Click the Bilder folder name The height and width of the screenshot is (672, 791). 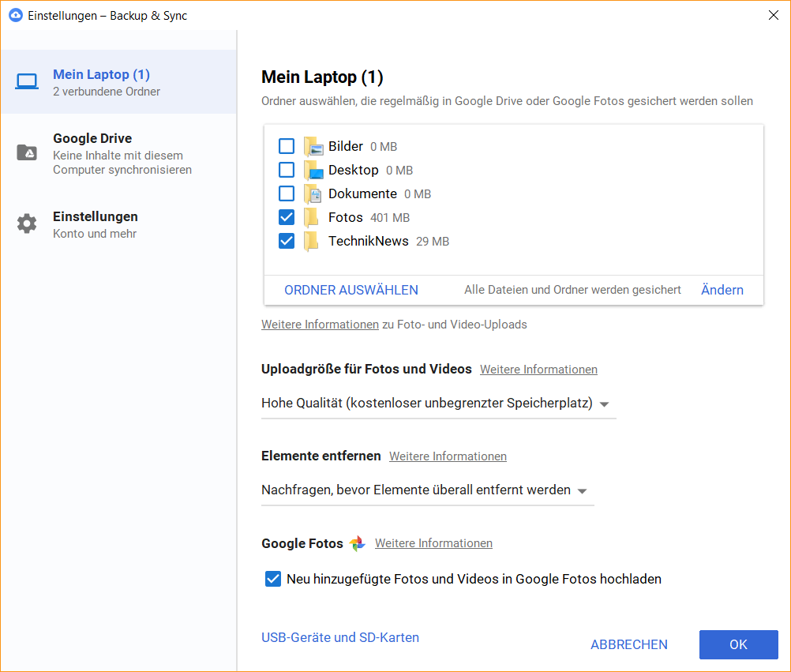[346, 146]
